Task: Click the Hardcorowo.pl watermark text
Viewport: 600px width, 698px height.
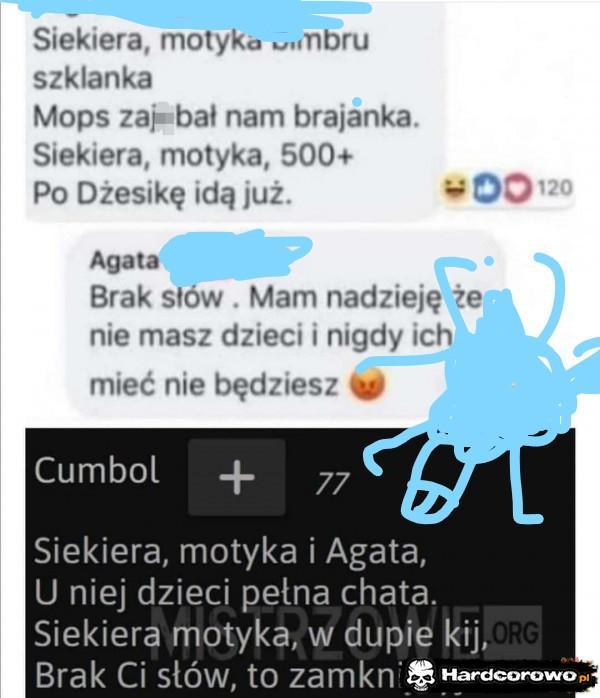Action: coord(515,676)
